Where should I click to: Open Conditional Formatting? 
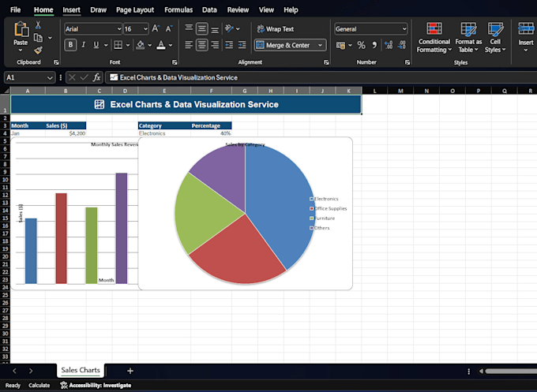(434, 37)
